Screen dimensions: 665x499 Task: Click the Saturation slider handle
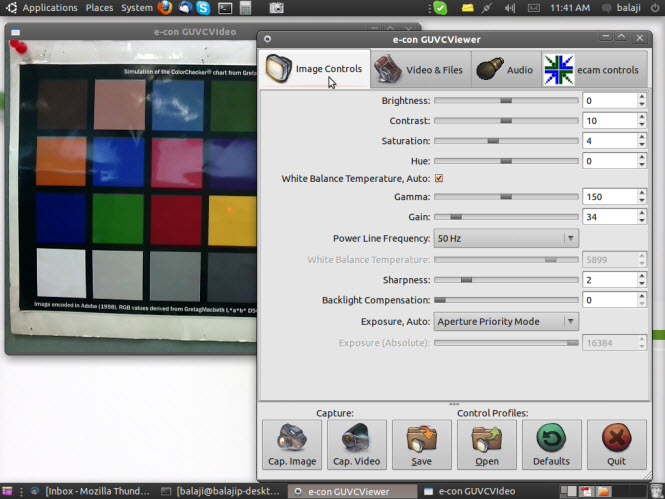pyautogui.click(x=493, y=141)
